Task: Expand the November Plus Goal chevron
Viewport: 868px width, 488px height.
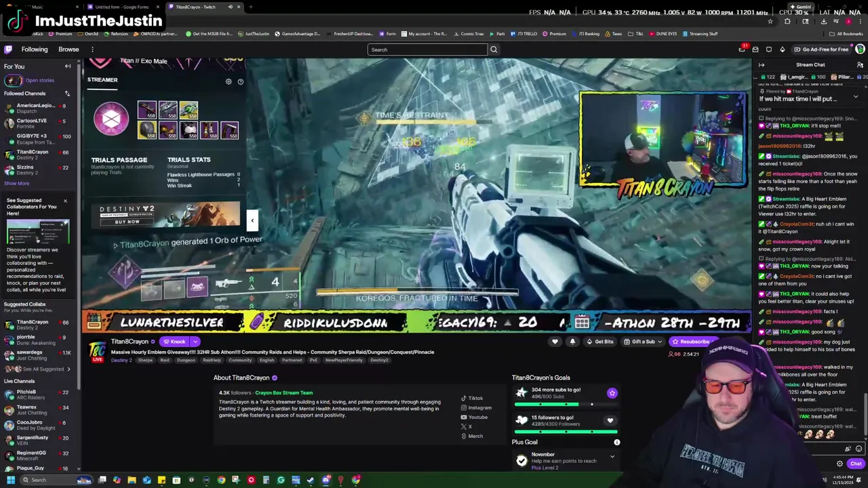Action: click(612, 457)
